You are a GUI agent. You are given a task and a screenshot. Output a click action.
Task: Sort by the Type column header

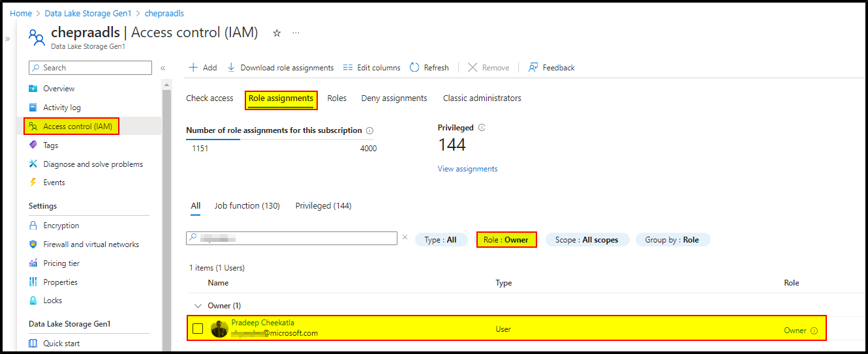point(504,283)
